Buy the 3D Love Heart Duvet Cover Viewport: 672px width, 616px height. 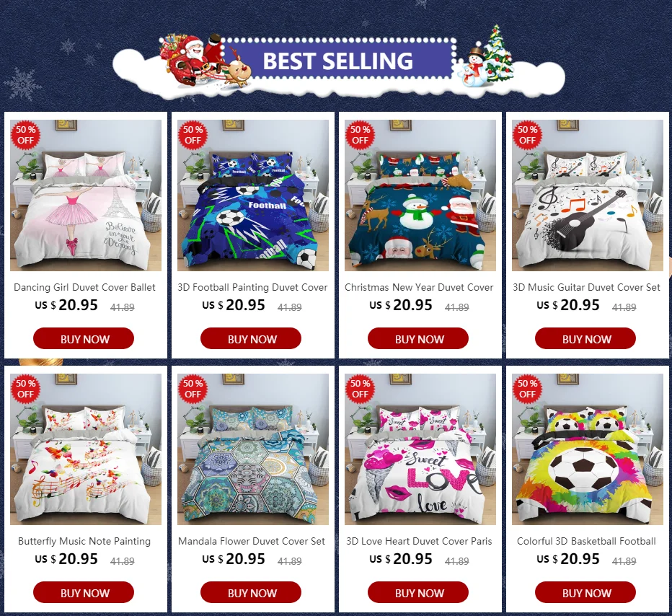418,592
